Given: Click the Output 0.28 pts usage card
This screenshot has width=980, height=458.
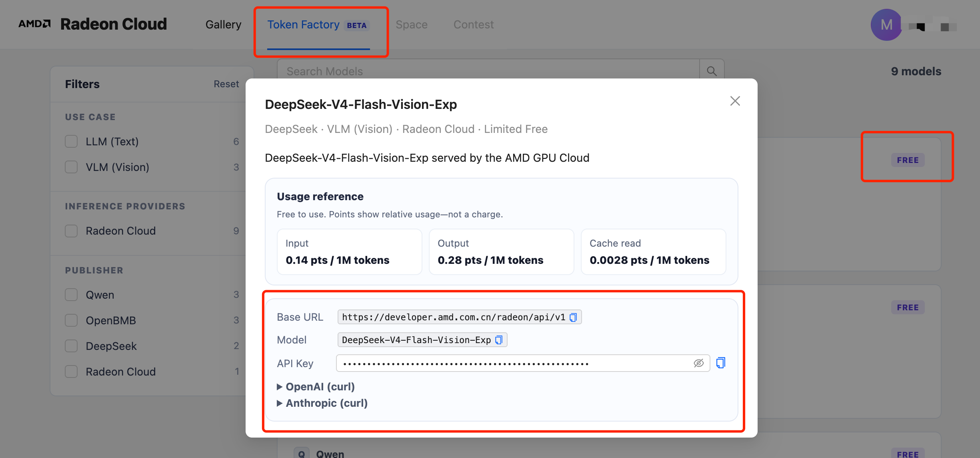Looking at the screenshot, I should pyautogui.click(x=502, y=252).
